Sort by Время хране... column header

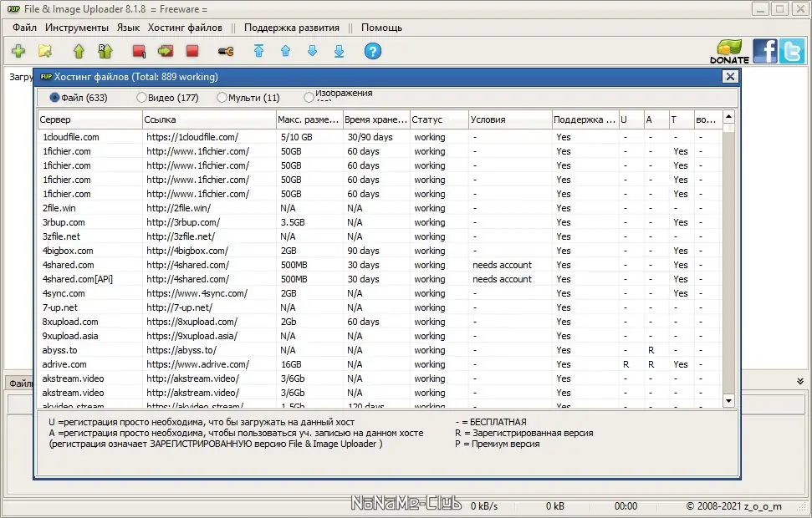click(376, 119)
